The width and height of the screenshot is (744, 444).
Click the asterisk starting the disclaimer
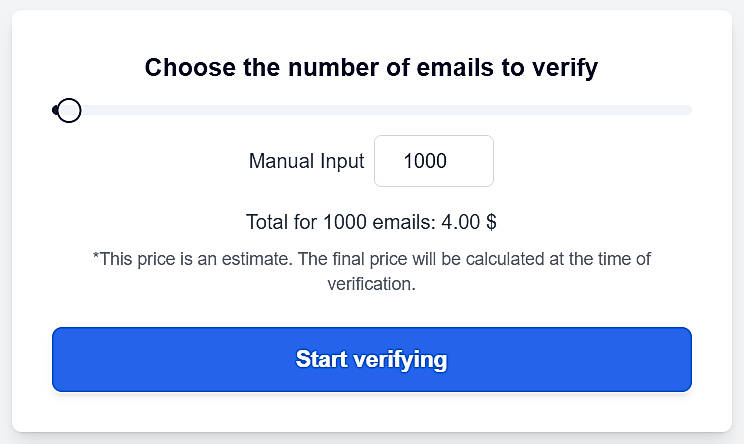tap(96, 258)
